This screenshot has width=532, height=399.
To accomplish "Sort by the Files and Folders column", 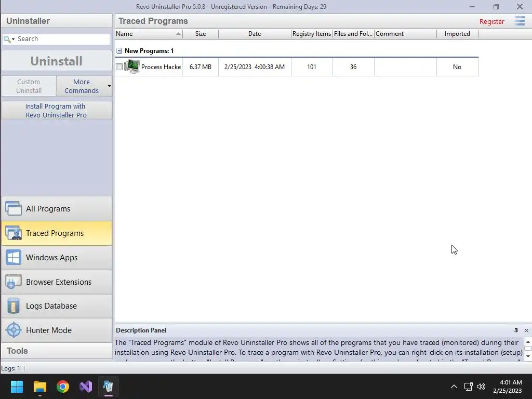I will click(353, 34).
